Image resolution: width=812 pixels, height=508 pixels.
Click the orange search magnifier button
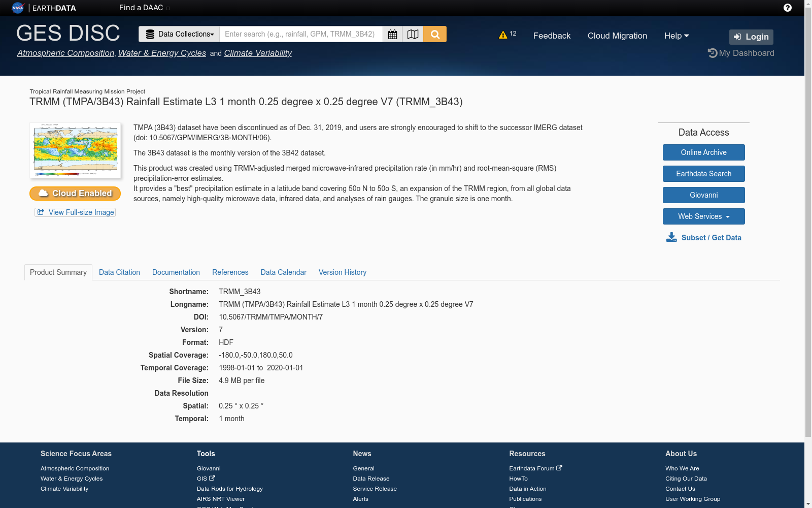click(x=435, y=34)
